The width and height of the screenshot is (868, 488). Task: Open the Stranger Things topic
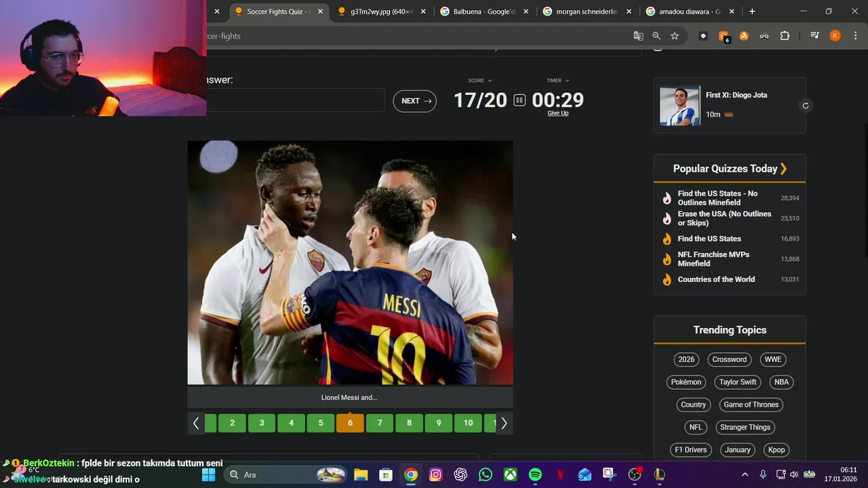[x=745, y=427]
